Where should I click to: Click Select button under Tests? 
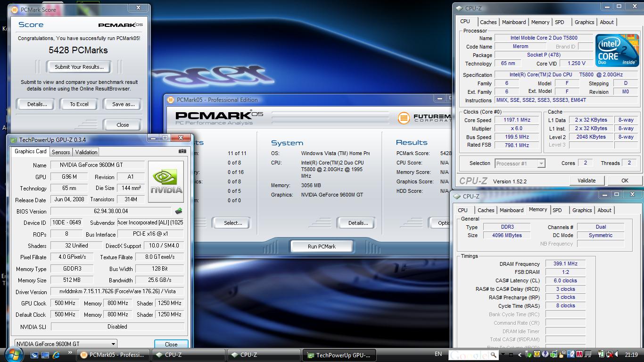pos(233,223)
